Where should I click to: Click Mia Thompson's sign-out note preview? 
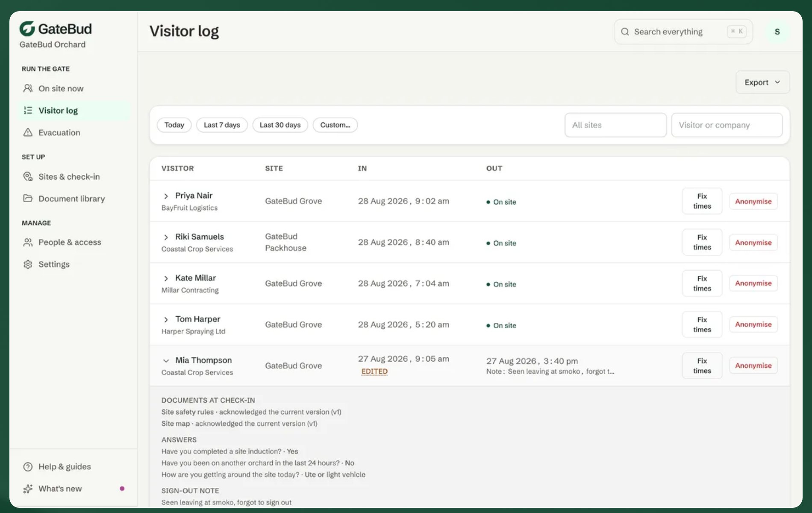(x=550, y=371)
